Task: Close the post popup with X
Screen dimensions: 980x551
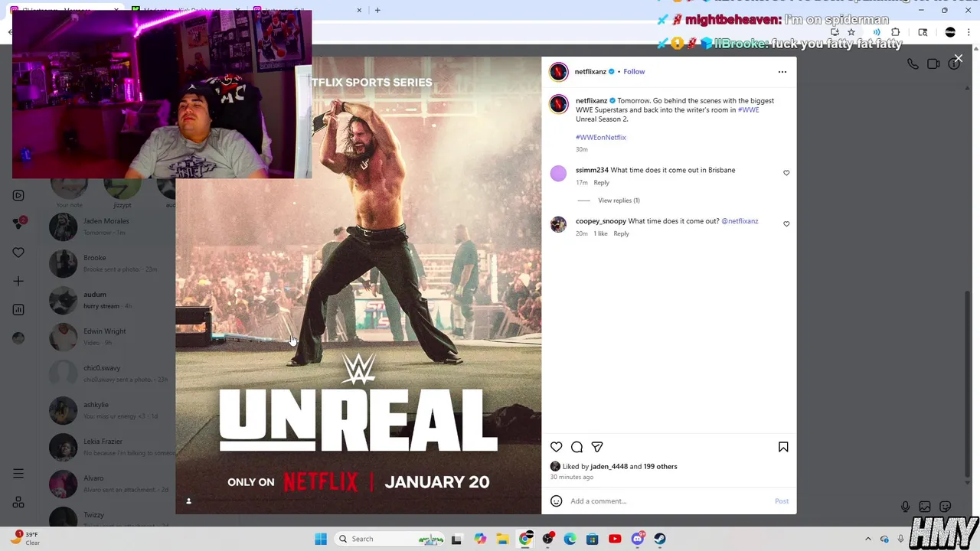Action: (959, 58)
